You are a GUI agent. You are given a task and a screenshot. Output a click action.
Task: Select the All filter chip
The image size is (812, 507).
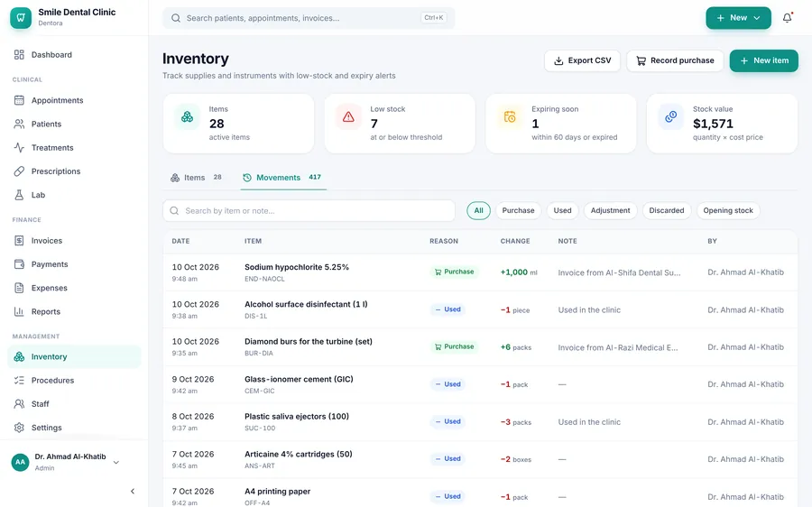click(x=478, y=211)
